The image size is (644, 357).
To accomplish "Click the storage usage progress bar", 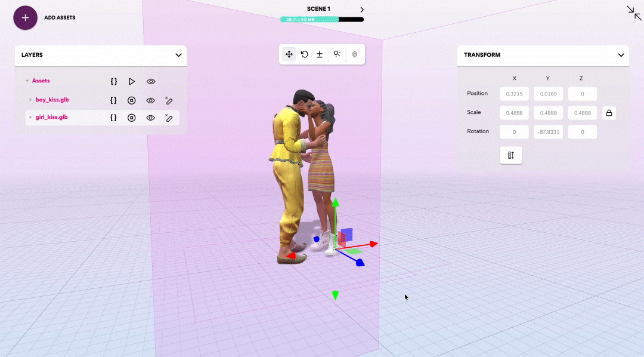I will pos(322,19).
